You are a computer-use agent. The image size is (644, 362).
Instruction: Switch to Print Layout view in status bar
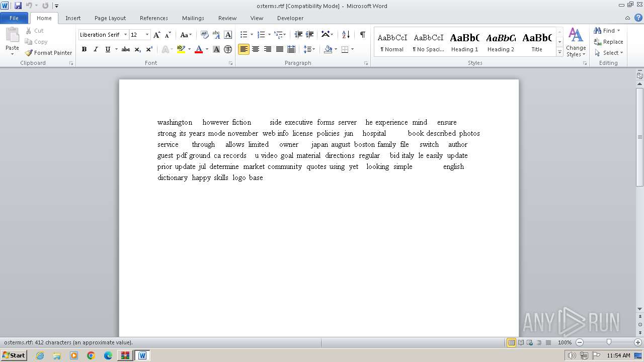click(x=511, y=342)
